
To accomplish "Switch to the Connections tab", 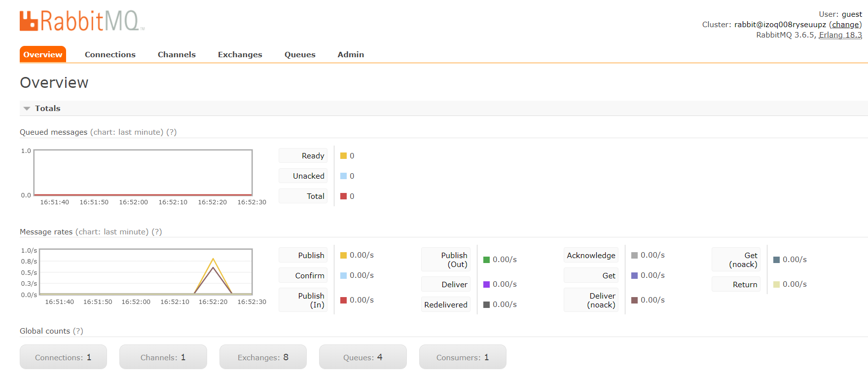I will tap(110, 54).
